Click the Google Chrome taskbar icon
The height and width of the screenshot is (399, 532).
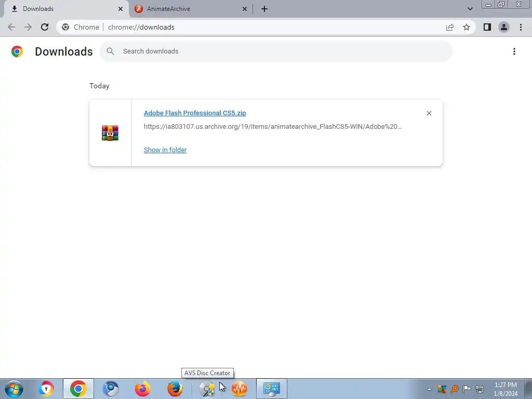click(x=78, y=389)
